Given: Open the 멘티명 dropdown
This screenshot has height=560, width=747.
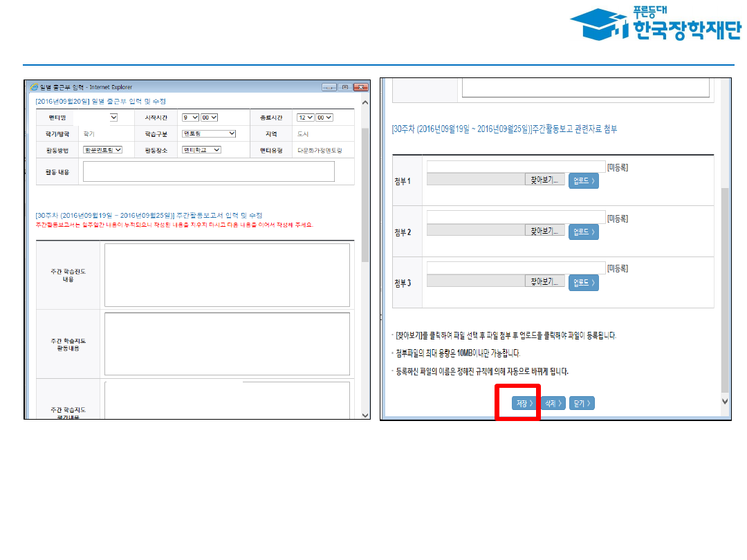Looking at the screenshot, I should click(113, 118).
